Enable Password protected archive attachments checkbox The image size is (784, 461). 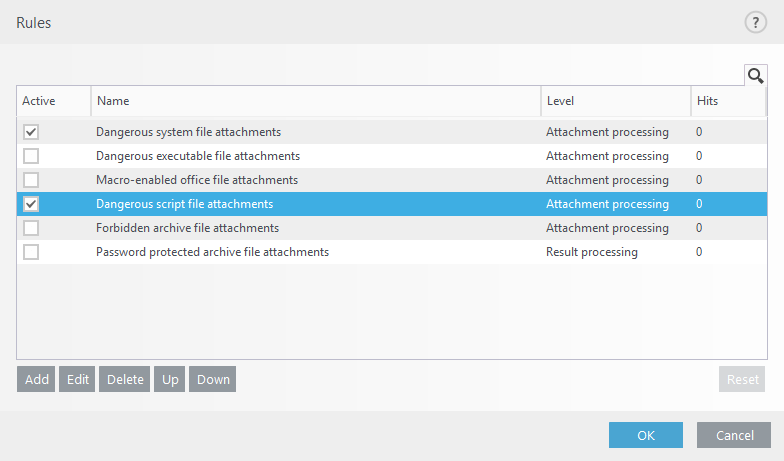point(31,252)
